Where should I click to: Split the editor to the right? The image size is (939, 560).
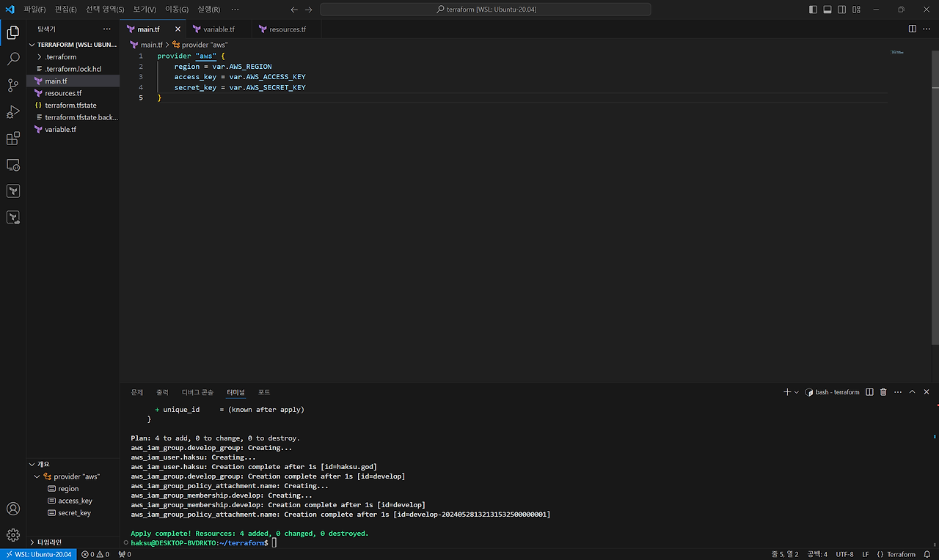coord(913,29)
